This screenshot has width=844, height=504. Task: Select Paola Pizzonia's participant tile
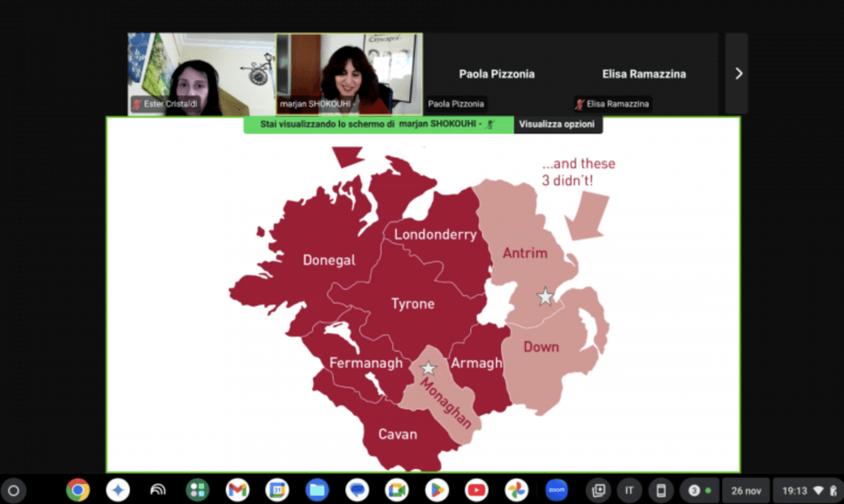(497, 74)
